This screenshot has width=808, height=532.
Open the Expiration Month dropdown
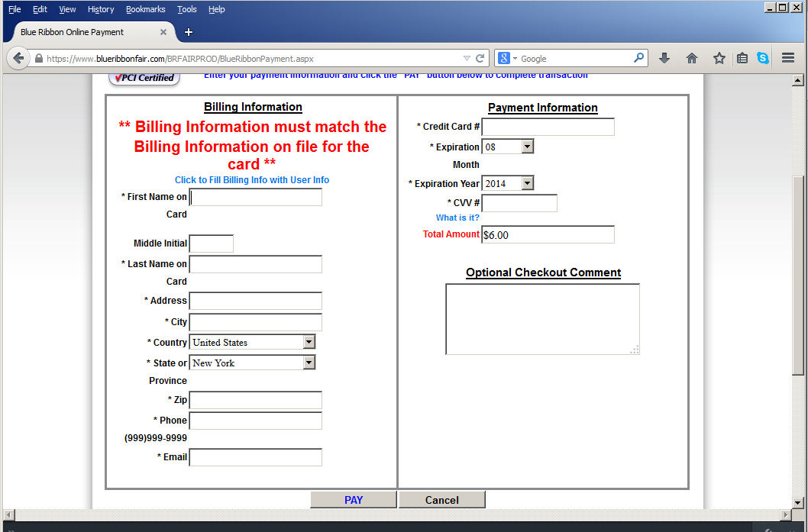pyautogui.click(x=508, y=147)
